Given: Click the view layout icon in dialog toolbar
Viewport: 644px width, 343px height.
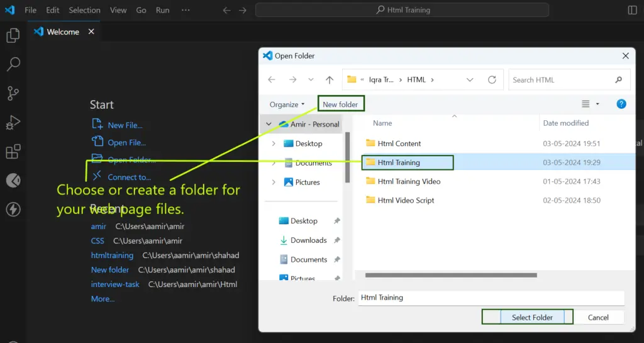Looking at the screenshot, I should click(x=586, y=104).
